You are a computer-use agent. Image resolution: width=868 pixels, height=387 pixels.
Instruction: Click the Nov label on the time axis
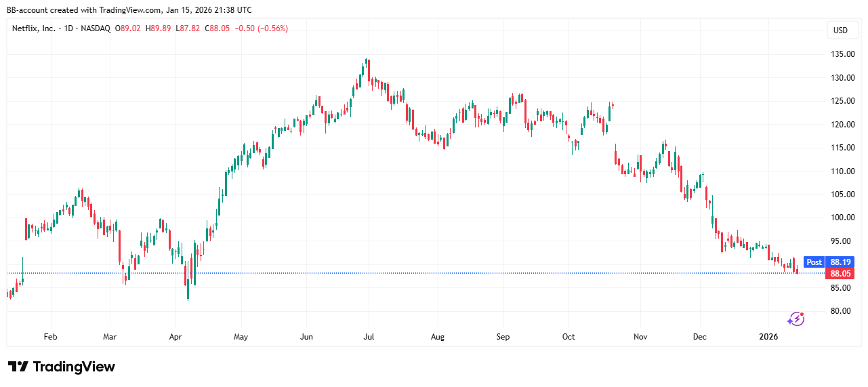click(640, 336)
